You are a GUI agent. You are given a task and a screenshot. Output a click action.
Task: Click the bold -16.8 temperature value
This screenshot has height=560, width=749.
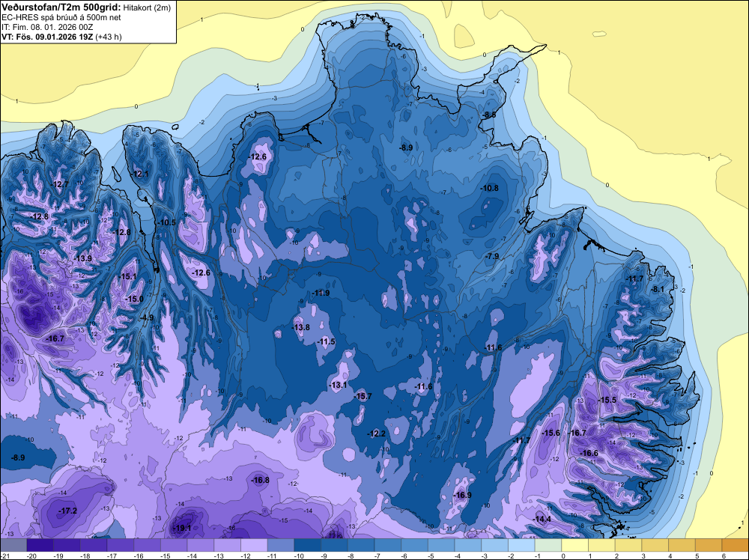click(260, 480)
